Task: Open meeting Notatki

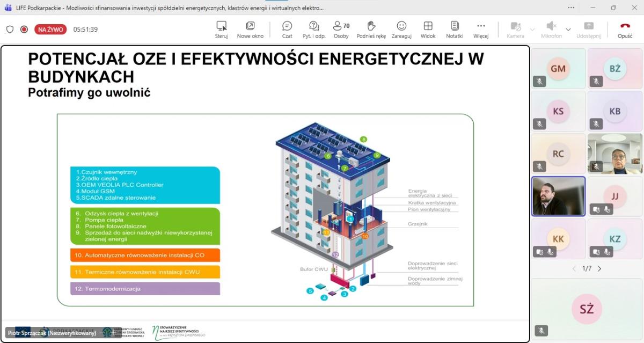Action: point(454,29)
